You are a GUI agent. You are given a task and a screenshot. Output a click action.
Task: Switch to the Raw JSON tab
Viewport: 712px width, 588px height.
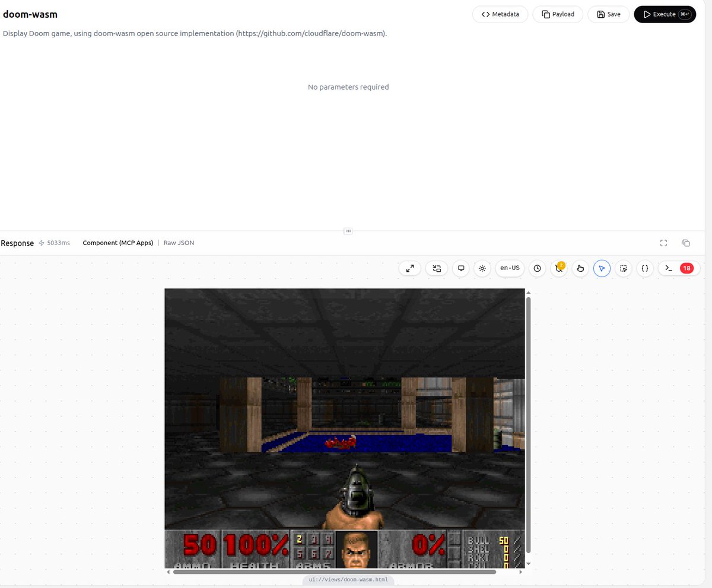tap(179, 243)
